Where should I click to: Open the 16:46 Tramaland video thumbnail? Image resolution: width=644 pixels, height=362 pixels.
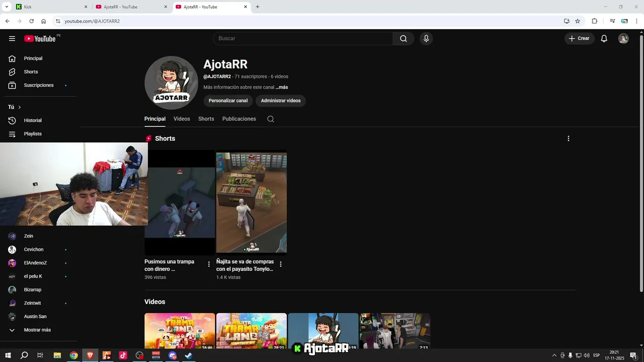point(180,331)
